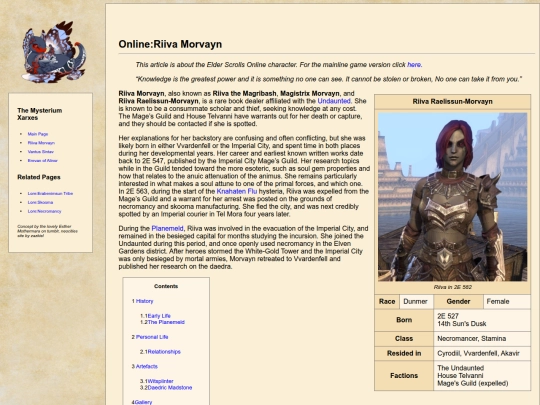Open the Erevan of Alinor sidebar link
Image resolution: width=540 pixels, height=405 pixels.
[43, 161]
